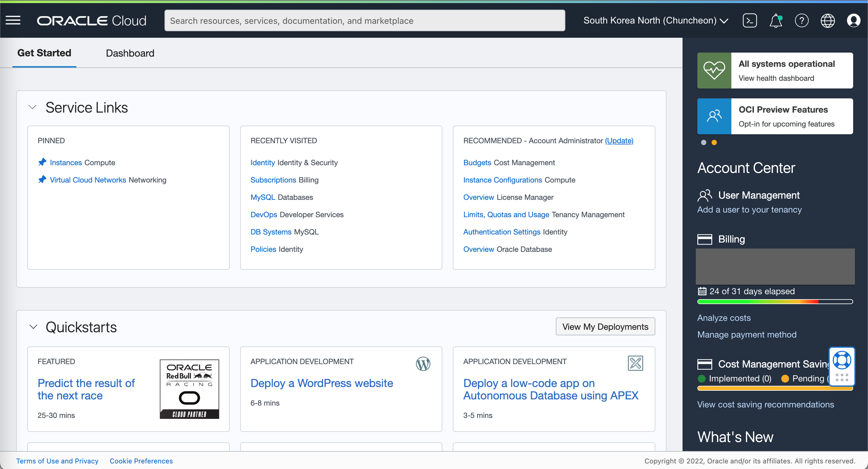Open Limits, Quotas and Usage link

(x=506, y=214)
